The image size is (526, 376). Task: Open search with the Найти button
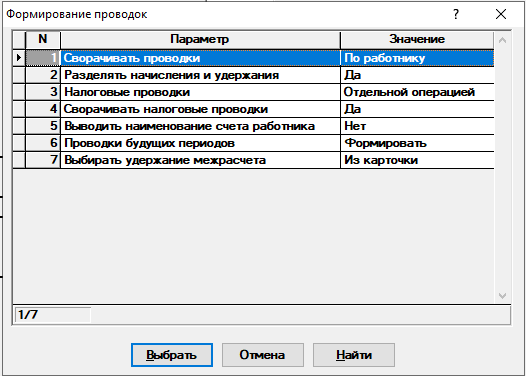click(354, 355)
